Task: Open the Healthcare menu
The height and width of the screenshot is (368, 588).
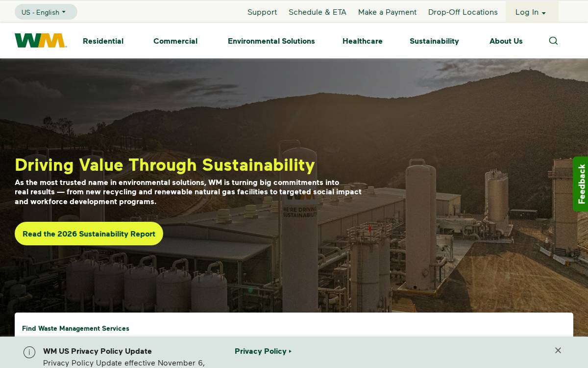Action: click(x=363, y=41)
